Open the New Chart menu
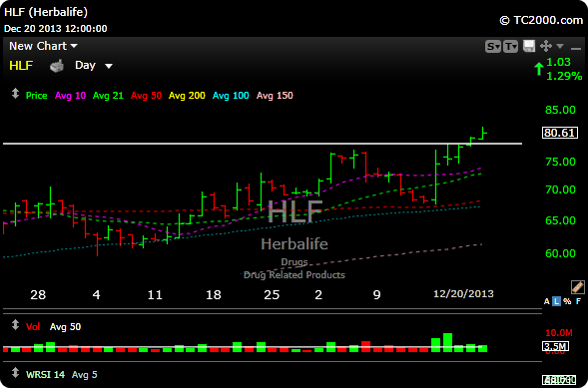 pyautogui.click(x=43, y=46)
